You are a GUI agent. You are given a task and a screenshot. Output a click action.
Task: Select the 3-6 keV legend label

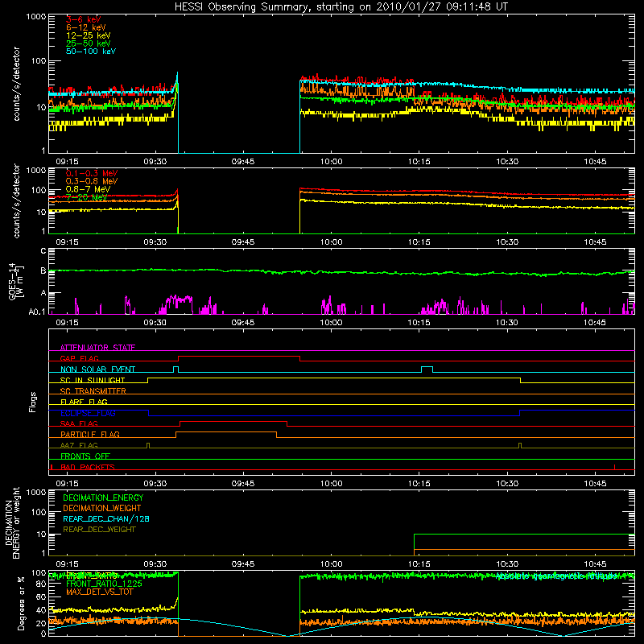(84, 19)
